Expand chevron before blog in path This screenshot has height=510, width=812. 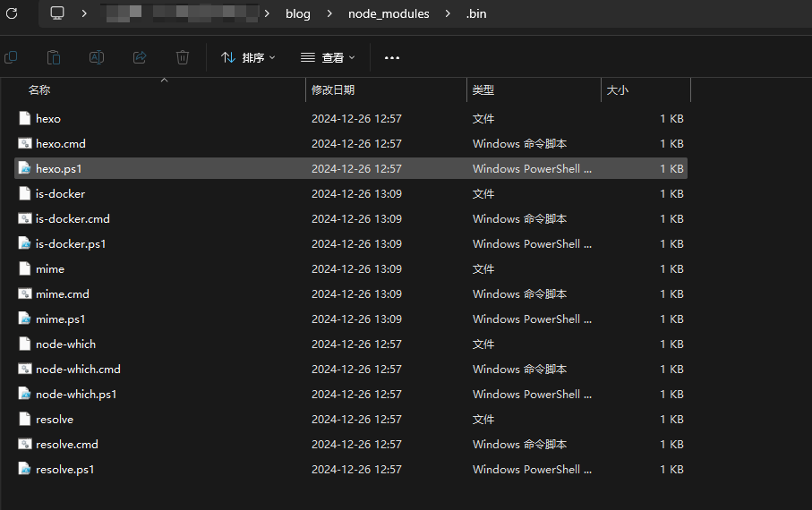[x=267, y=13]
